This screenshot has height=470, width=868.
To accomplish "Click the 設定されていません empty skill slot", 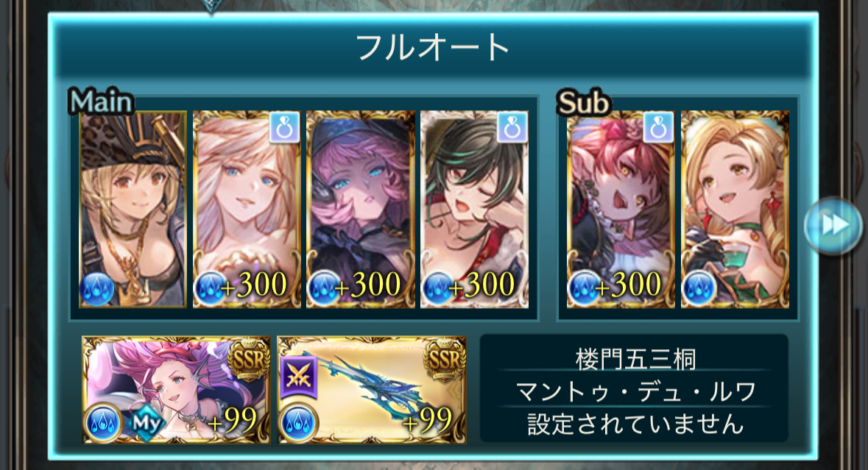I will click(x=635, y=424).
